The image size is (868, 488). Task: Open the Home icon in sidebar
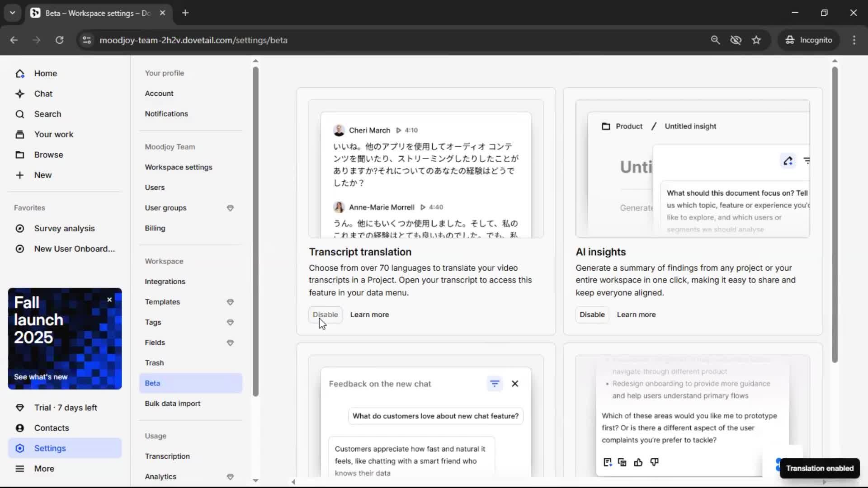pos(20,74)
